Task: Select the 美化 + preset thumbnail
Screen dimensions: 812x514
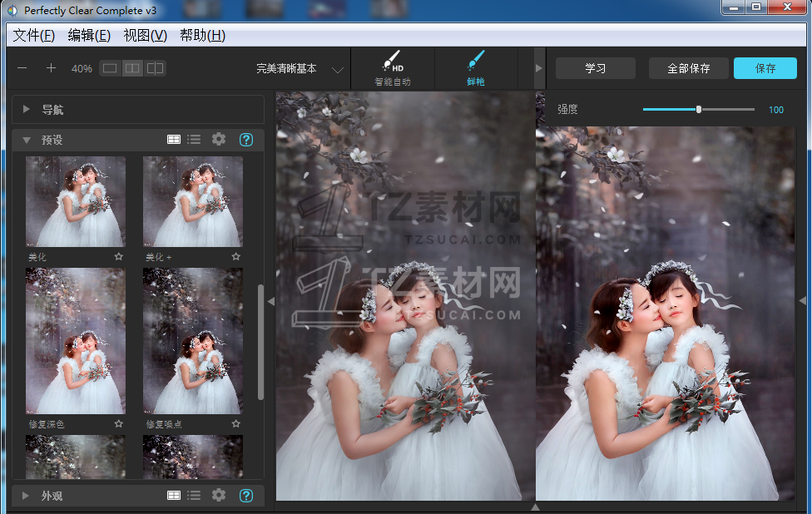Action: 193,201
